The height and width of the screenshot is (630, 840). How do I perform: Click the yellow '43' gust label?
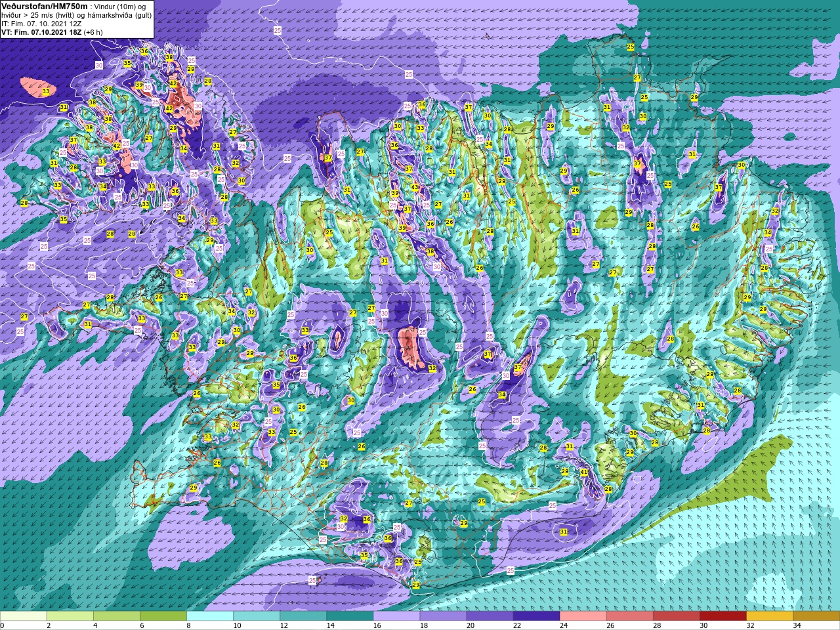415,187
